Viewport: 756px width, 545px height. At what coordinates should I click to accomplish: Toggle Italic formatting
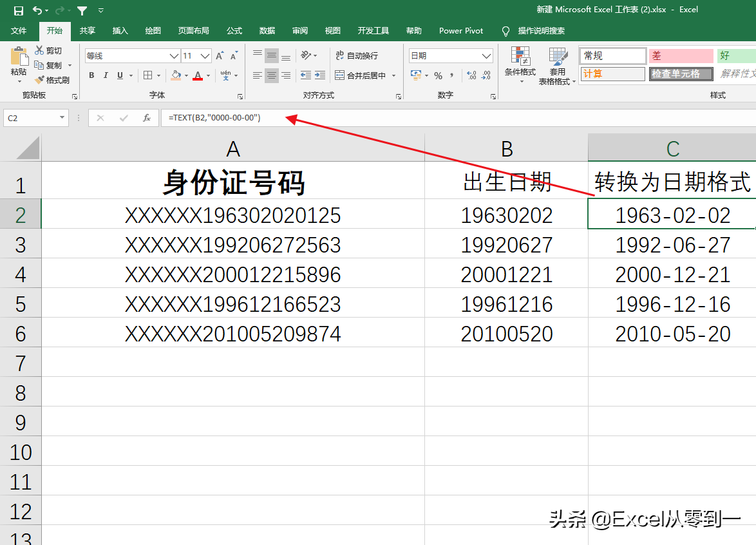[106, 76]
